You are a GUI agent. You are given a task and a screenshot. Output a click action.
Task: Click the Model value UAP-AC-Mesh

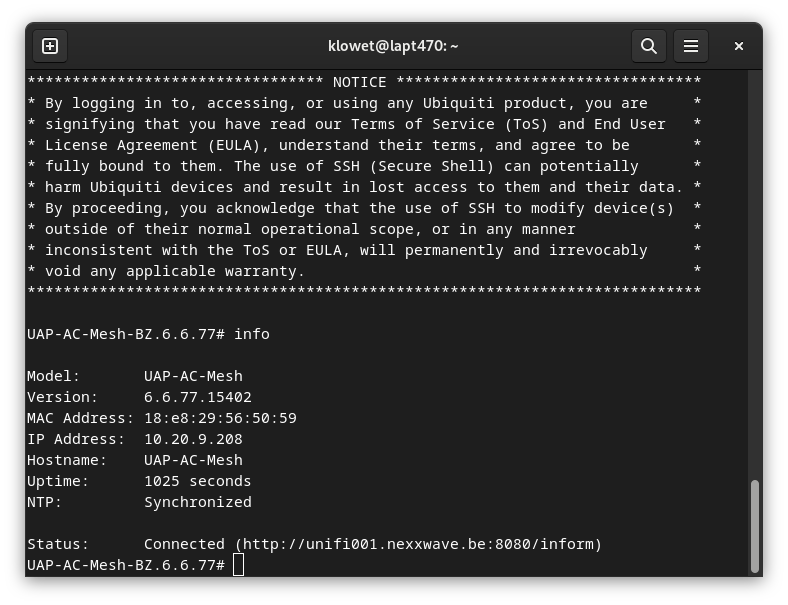tap(193, 376)
